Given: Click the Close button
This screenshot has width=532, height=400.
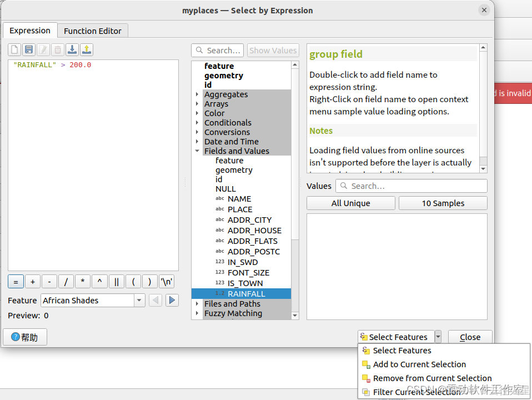Looking at the screenshot, I should point(470,337).
